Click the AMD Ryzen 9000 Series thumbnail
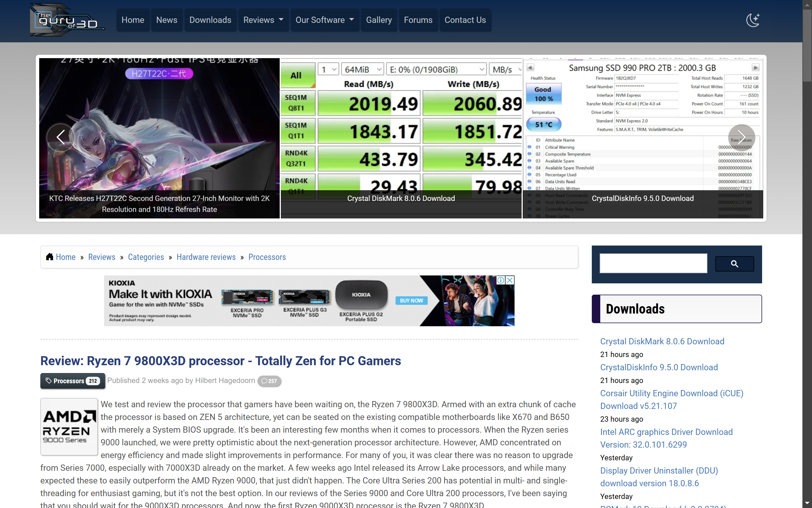The height and width of the screenshot is (508, 812). (69, 427)
